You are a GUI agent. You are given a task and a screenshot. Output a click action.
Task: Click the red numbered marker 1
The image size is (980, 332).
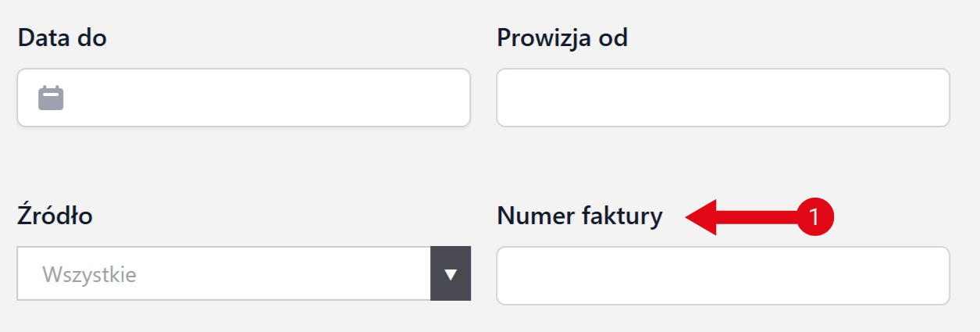(x=815, y=216)
